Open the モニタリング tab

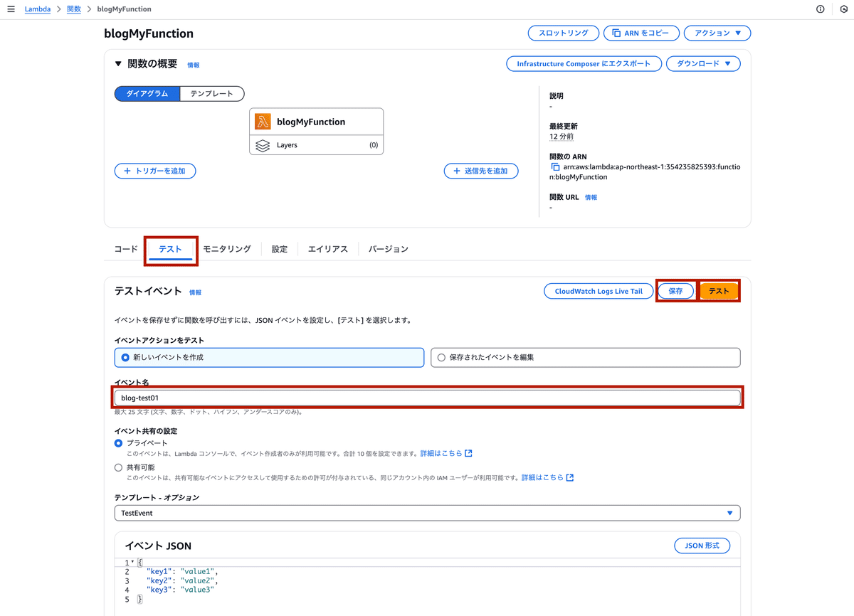click(x=227, y=249)
